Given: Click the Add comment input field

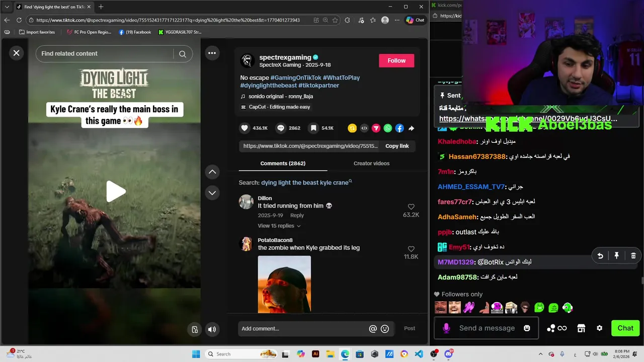Looking at the screenshot, I should [303, 329].
